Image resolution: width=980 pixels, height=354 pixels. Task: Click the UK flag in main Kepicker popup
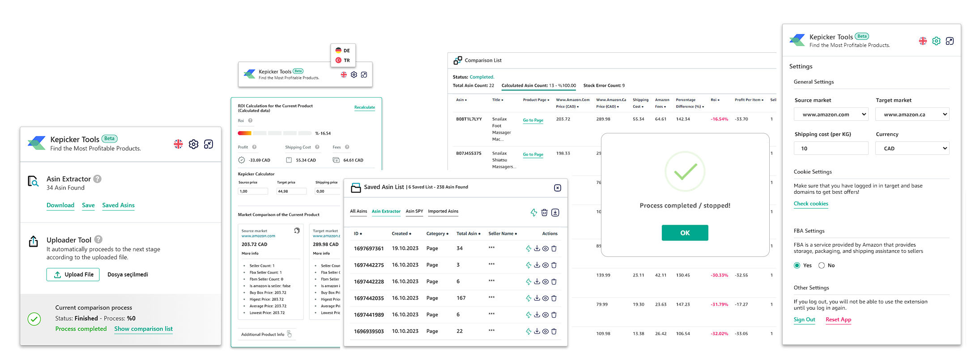[178, 144]
